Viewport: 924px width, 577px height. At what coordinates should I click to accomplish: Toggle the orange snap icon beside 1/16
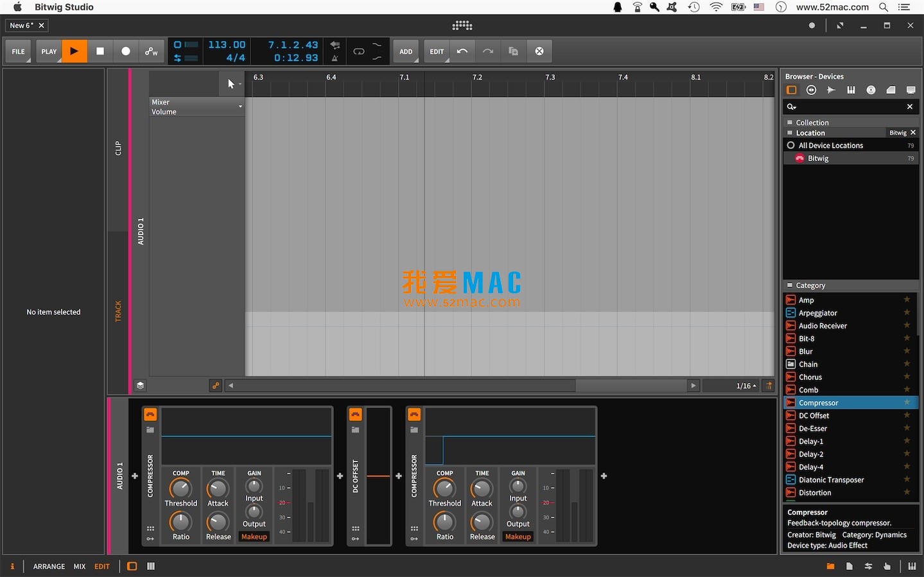[x=769, y=386]
